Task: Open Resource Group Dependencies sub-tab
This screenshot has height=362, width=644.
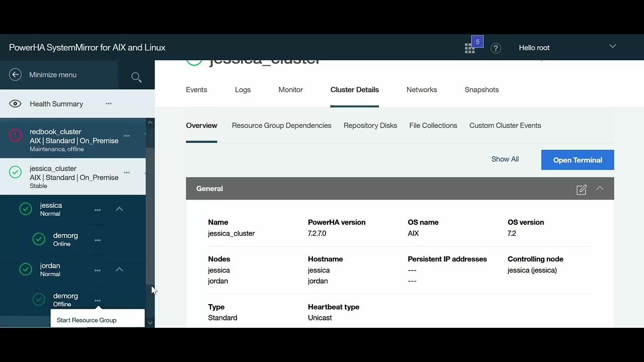Action: tap(281, 125)
